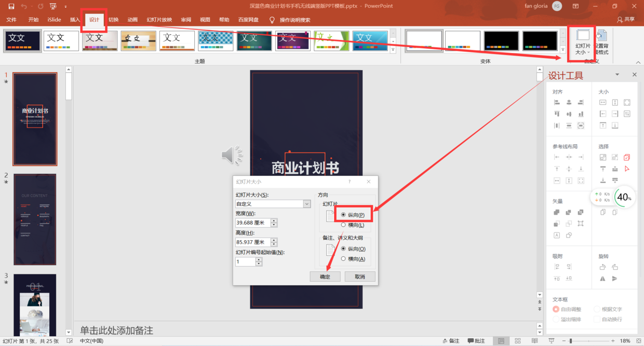Click the horizontal flip icon under 旋转
The image size is (644, 346).
point(603,279)
